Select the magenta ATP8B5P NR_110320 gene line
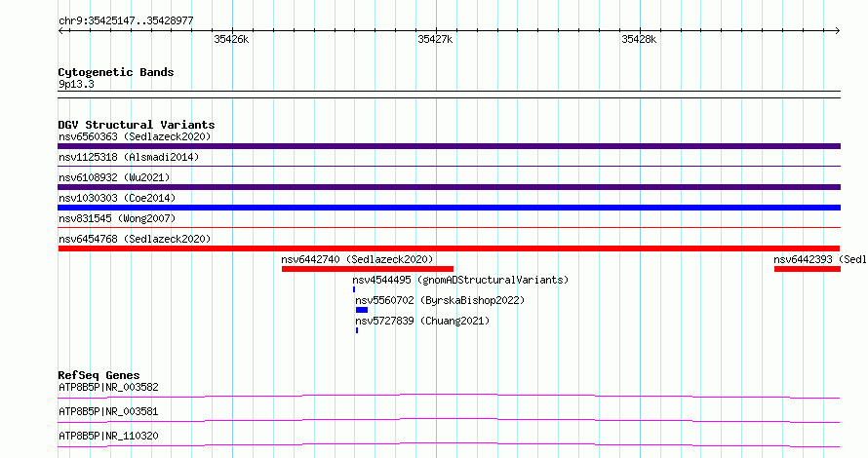This screenshot has height=458, width=868. point(449,444)
